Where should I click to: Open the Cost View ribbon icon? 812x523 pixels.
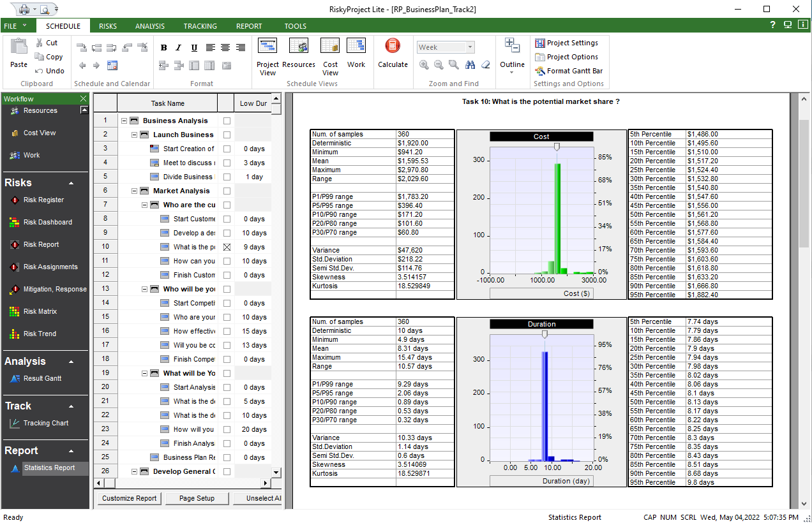(x=330, y=47)
